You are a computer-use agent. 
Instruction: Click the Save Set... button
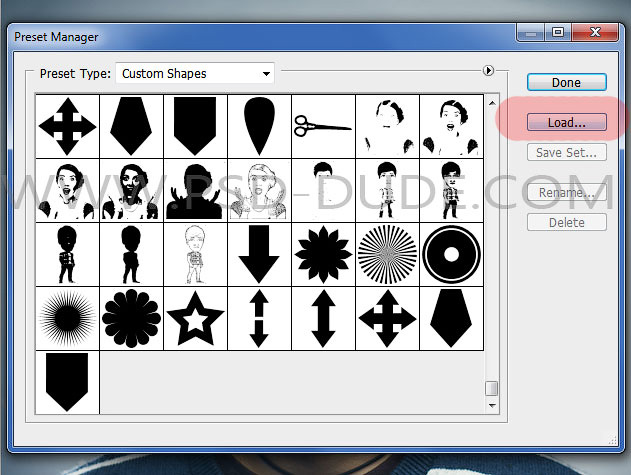(x=566, y=153)
